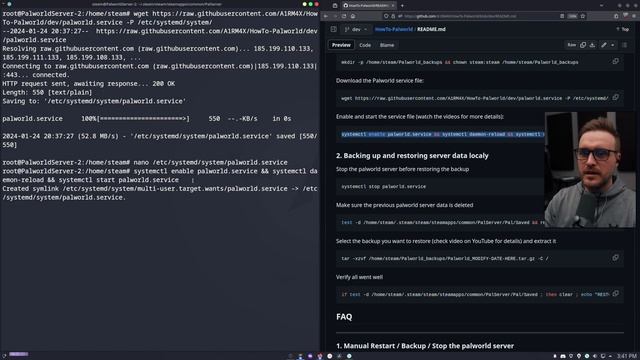Copy the wget palworld.service command
640x360 pixels.
coord(616,97)
